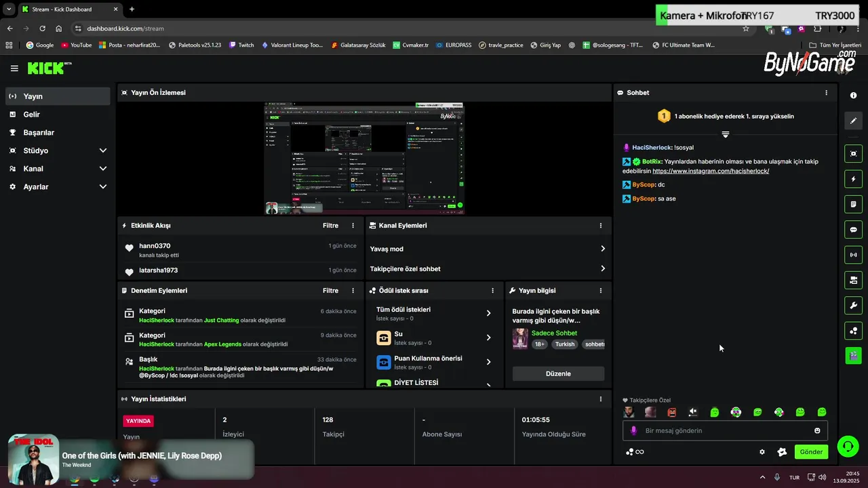Open the YouTube bookmark in bookmarks bar

point(77,45)
